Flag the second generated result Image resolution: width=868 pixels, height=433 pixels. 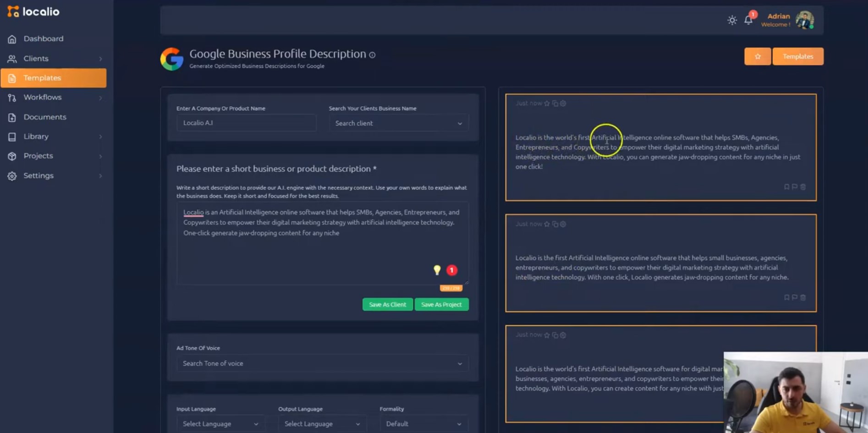(x=795, y=297)
